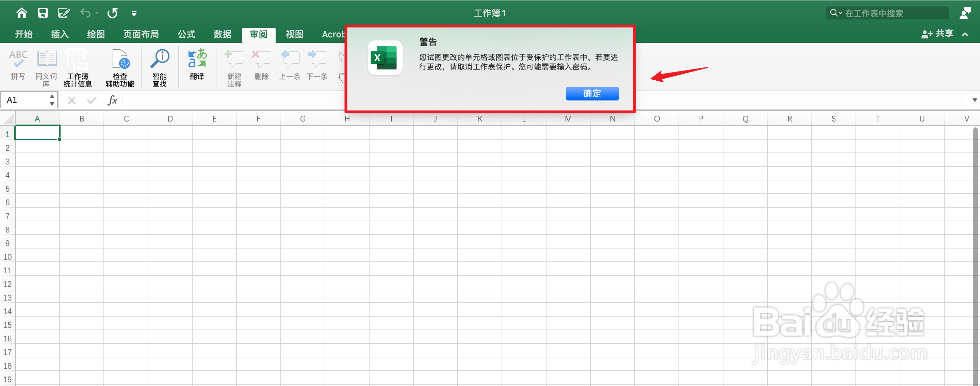The image size is (980, 386).
Task: Select column A header
Action: point(37,119)
